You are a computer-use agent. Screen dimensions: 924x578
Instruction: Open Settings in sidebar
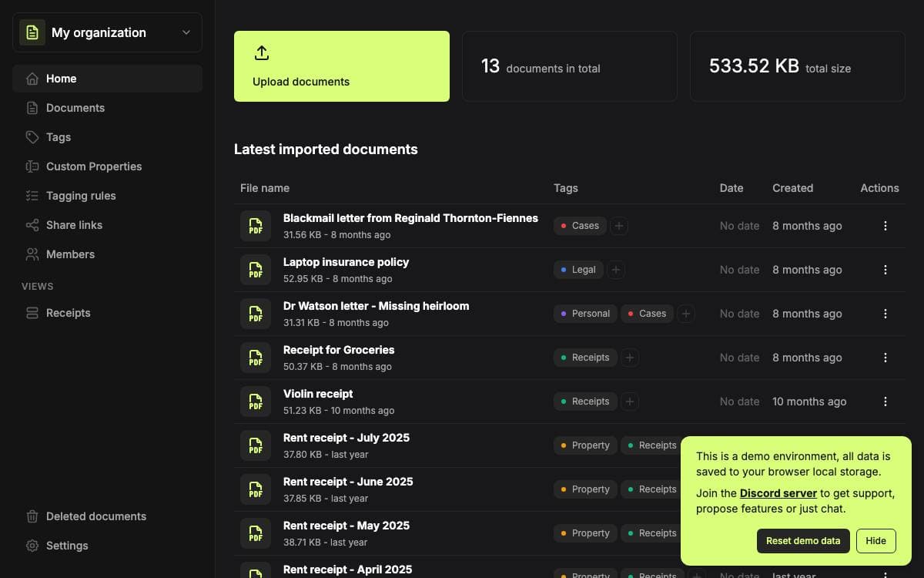click(107, 546)
